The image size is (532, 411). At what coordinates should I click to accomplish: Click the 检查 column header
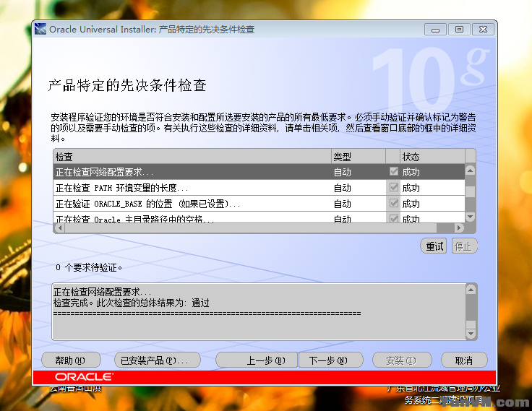pos(192,156)
